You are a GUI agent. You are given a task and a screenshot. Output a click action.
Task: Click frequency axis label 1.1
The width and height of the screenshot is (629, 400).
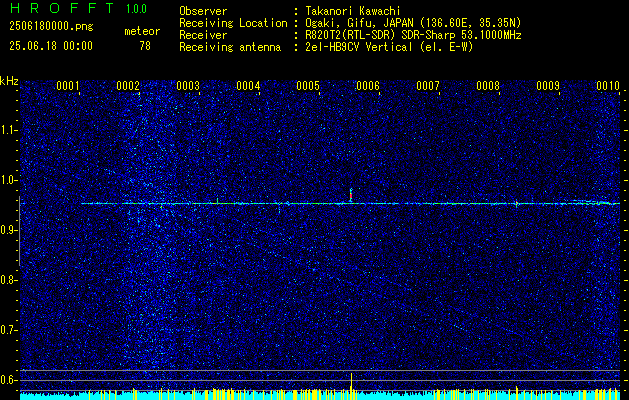tap(7, 130)
